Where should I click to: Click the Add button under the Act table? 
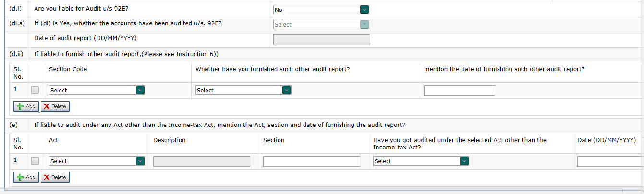click(x=26, y=177)
